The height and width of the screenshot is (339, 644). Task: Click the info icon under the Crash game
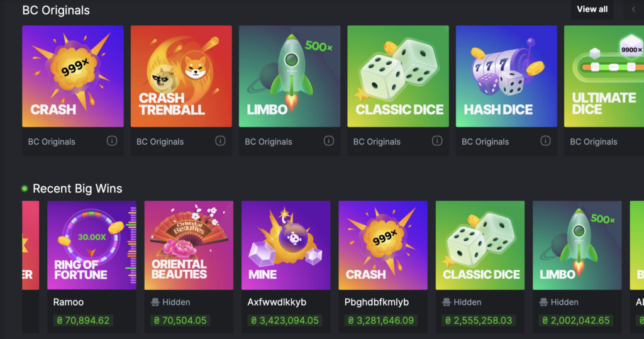[x=112, y=141]
